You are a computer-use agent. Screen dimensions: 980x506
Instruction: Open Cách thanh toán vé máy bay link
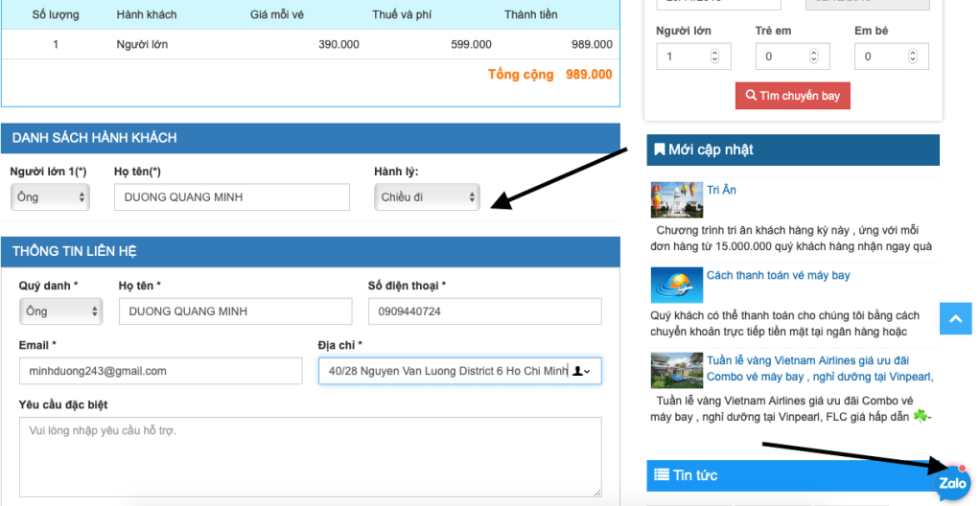[778, 275]
